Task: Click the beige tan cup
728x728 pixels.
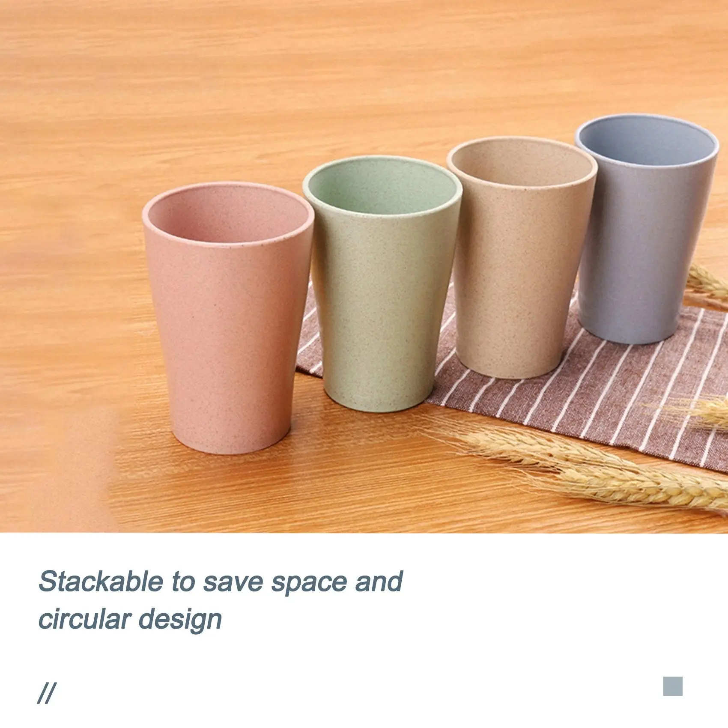Action: click(x=522, y=260)
